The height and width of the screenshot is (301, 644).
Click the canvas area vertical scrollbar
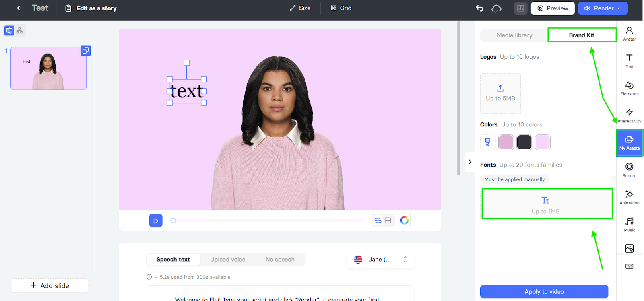click(x=458, y=98)
